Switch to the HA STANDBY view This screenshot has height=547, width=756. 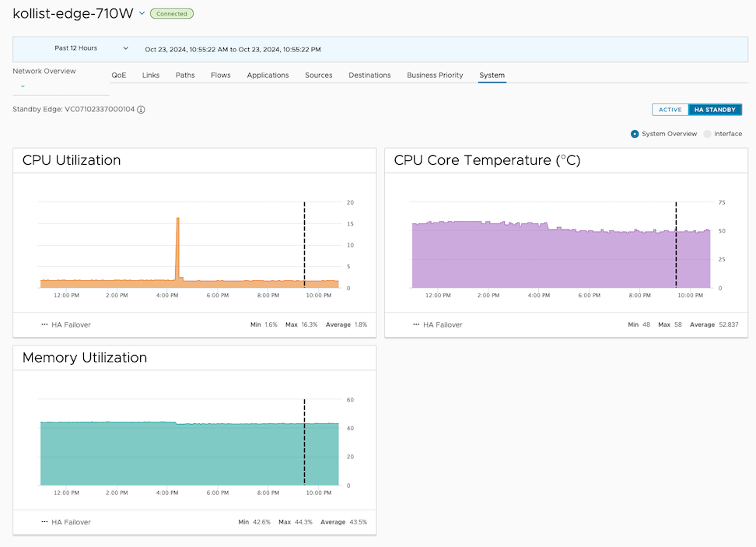(x=715, y=110)
